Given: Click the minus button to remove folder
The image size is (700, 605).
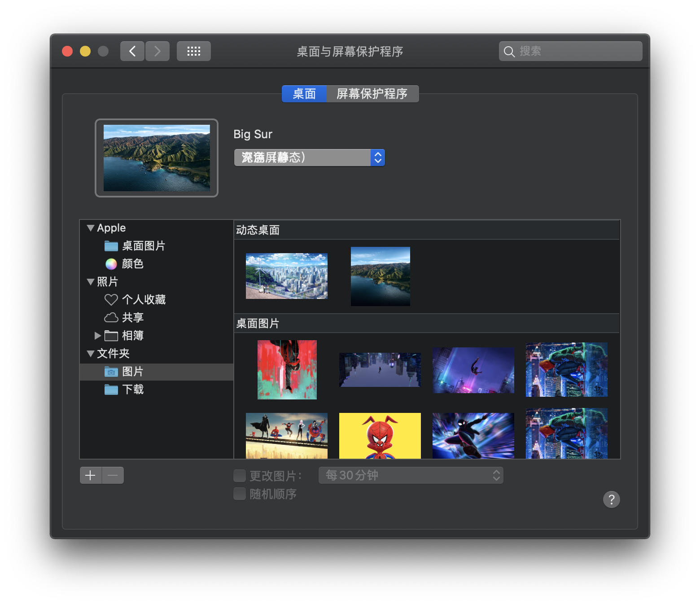Looking at the screenshot, I should click(x=113, y=475).
